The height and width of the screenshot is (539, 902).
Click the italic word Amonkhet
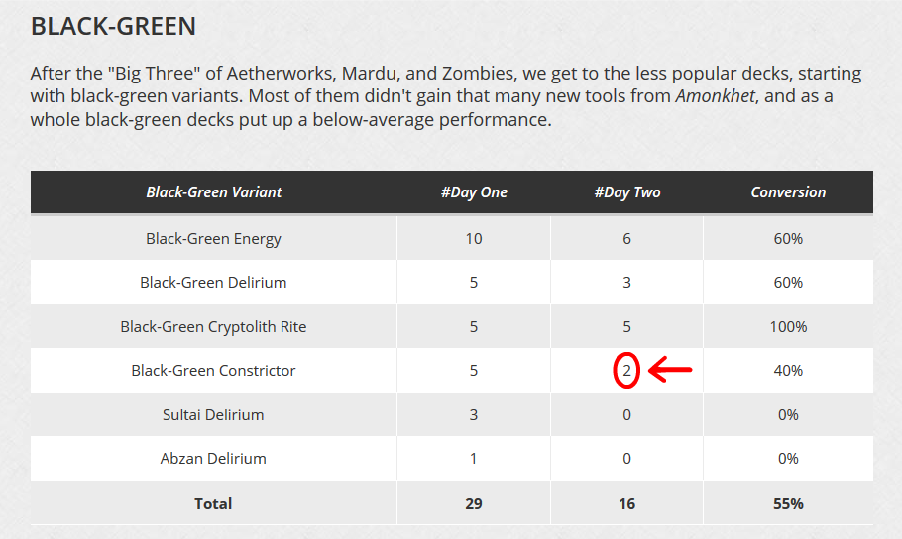click(x=715, y=95)
